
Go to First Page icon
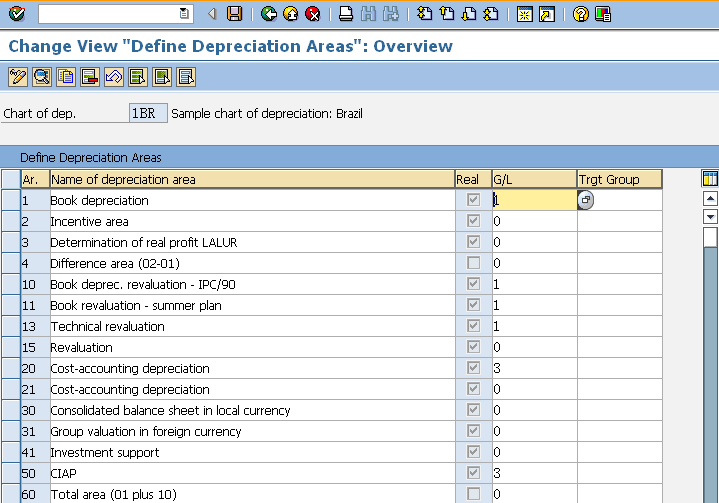click(424, 14)
